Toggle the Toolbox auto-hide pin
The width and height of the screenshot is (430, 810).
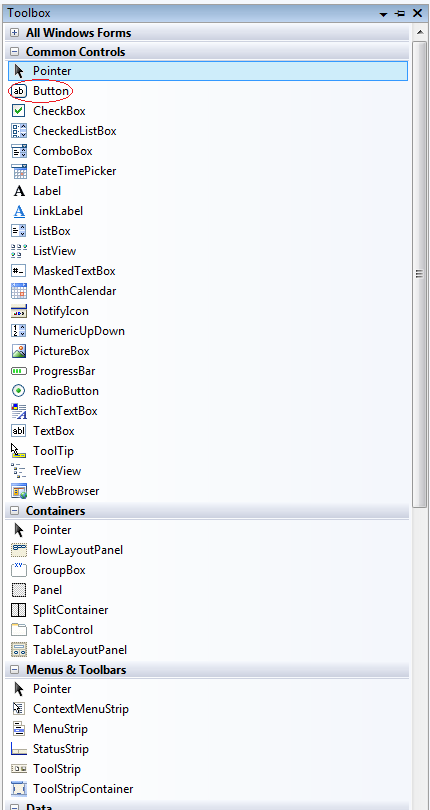(400, 13)
